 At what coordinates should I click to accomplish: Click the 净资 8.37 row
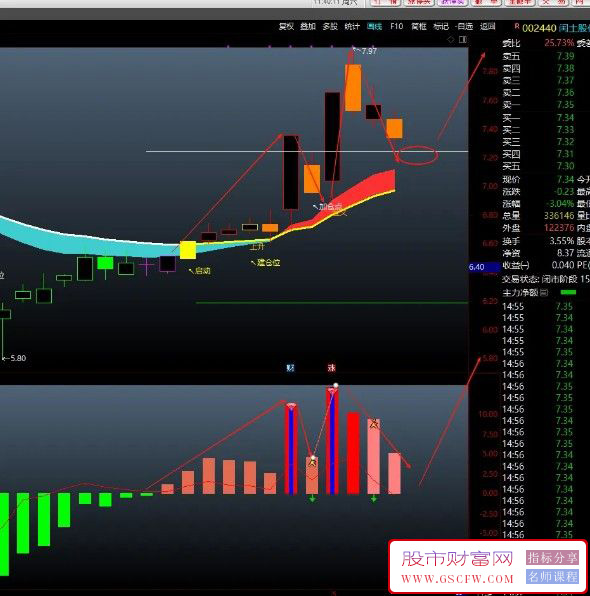click(x=538, y=253)
